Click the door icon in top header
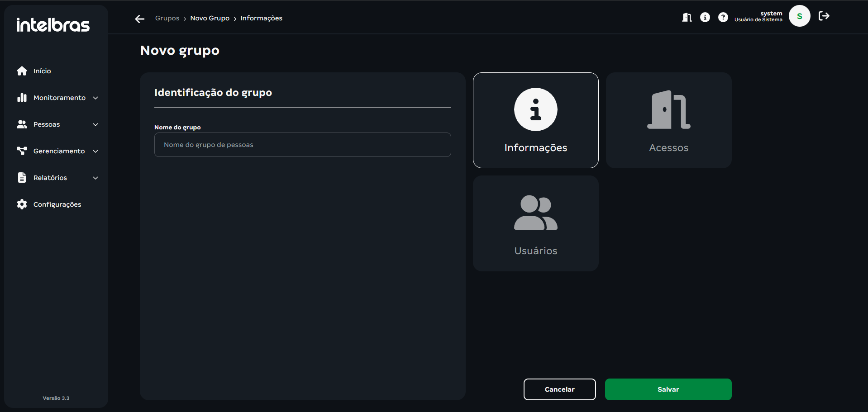The width and height of the screenshot is (868, 412). coord(687,17)
